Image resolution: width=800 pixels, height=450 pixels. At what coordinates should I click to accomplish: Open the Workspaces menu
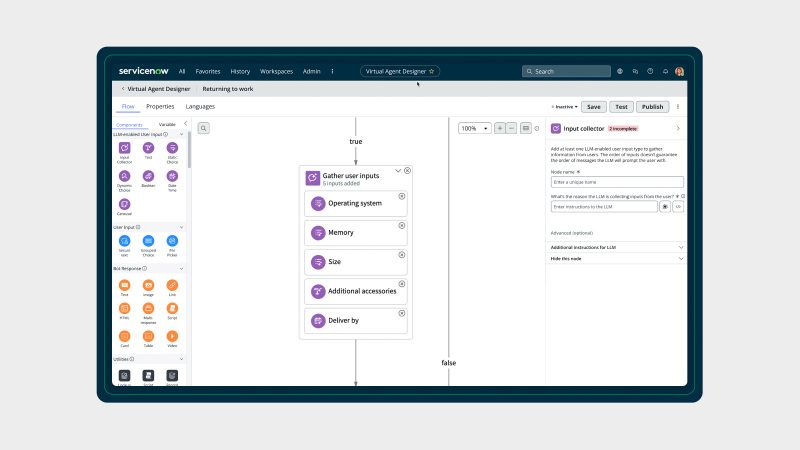(x=276, y=72)
